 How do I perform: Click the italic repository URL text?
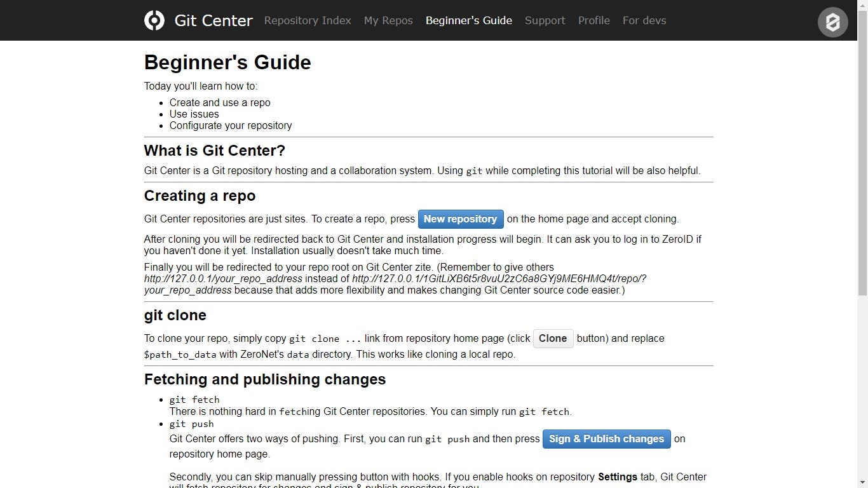222,278
